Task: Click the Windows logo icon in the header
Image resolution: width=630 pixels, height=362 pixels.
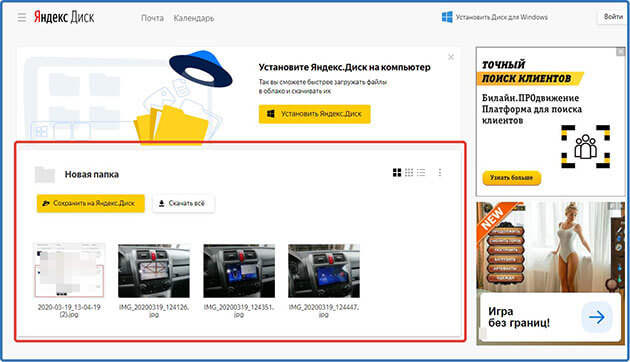Action: (447, 17)
